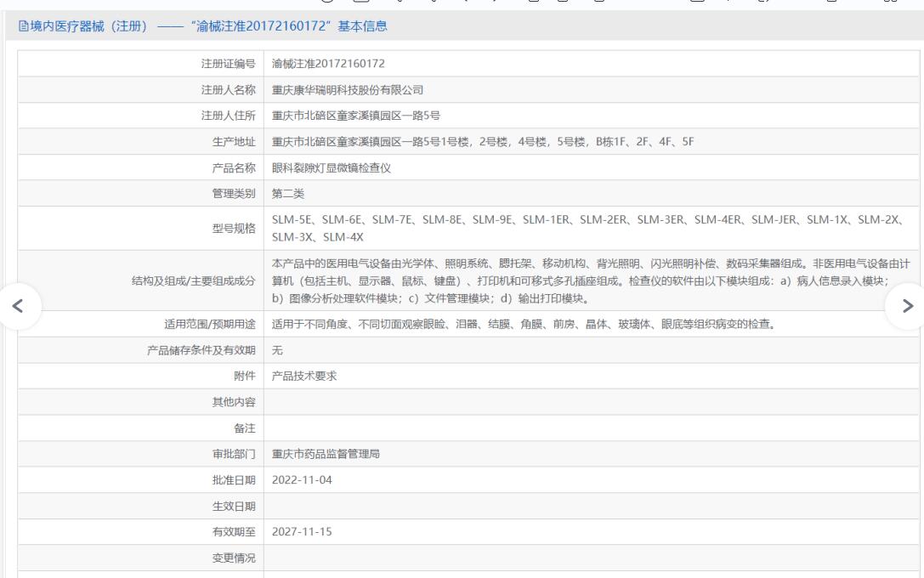Click the 生产地址 label
The image size is (924, 578).
click(234, 141)
